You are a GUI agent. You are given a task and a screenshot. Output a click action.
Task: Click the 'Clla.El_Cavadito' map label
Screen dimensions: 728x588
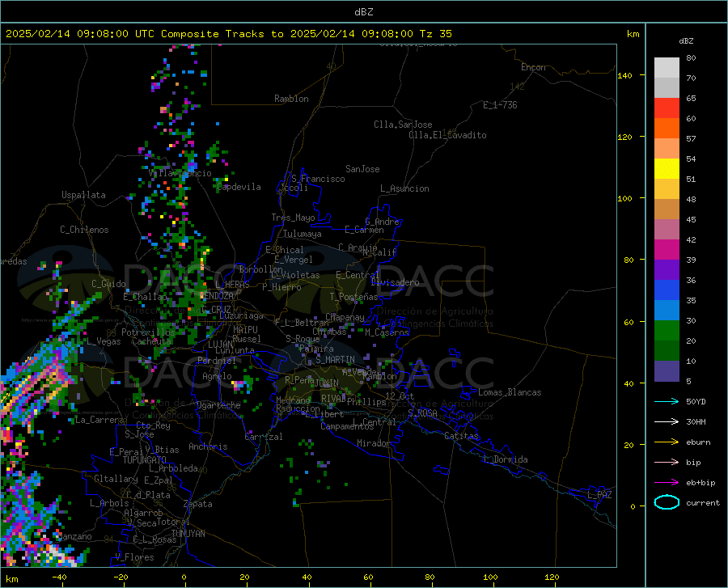pyautogui.click(x=447, y=135)
